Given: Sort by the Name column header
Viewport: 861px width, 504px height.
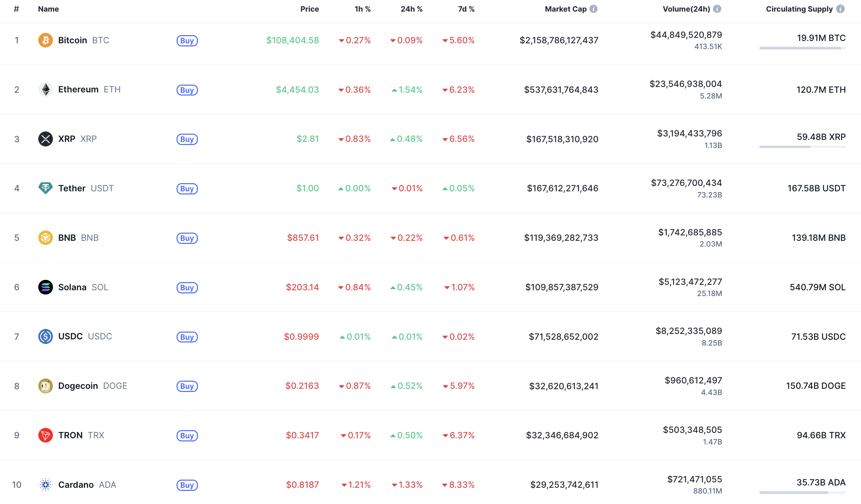Looking at the screenshot, I should (x=48, y=9).
